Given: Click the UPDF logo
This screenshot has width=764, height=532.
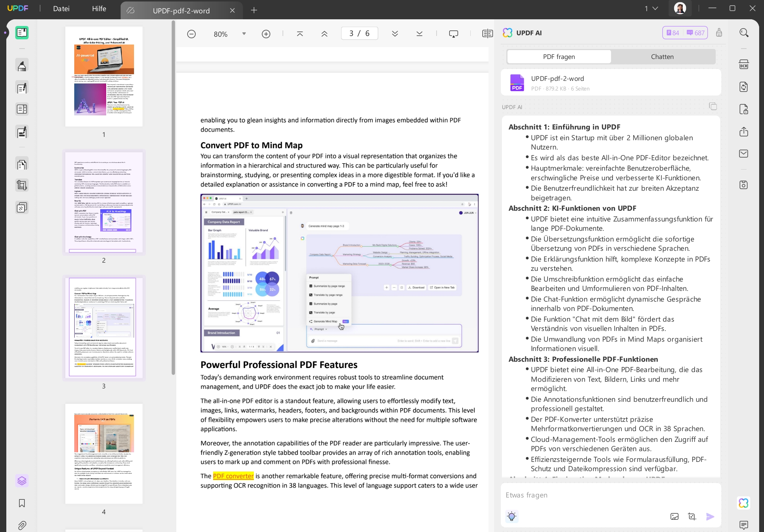Looking at the screenshot, I should point(17,8).
